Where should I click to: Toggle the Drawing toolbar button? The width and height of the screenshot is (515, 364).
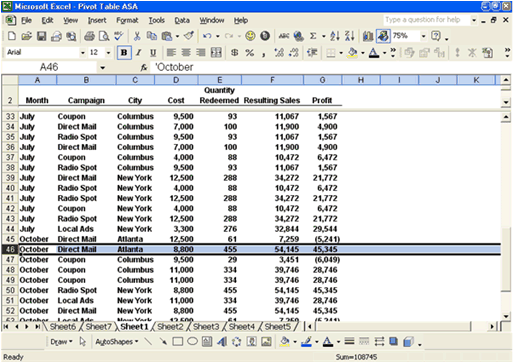tap(383, 36)
